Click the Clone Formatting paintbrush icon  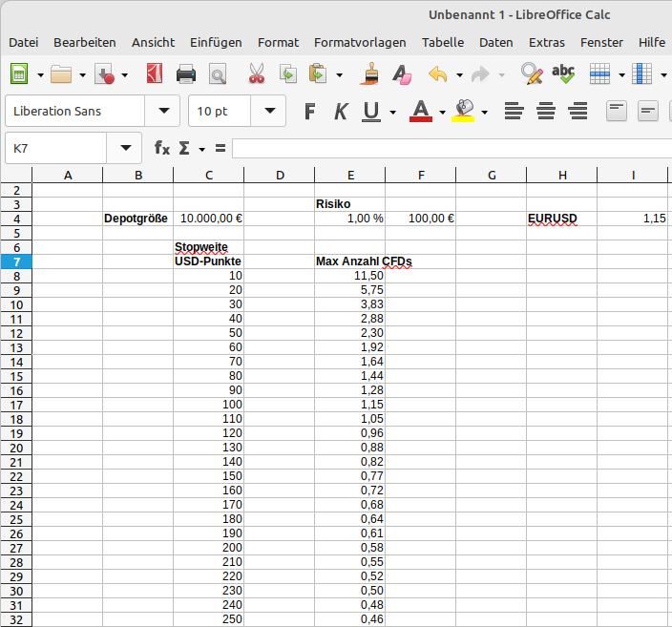click(369, 73)
